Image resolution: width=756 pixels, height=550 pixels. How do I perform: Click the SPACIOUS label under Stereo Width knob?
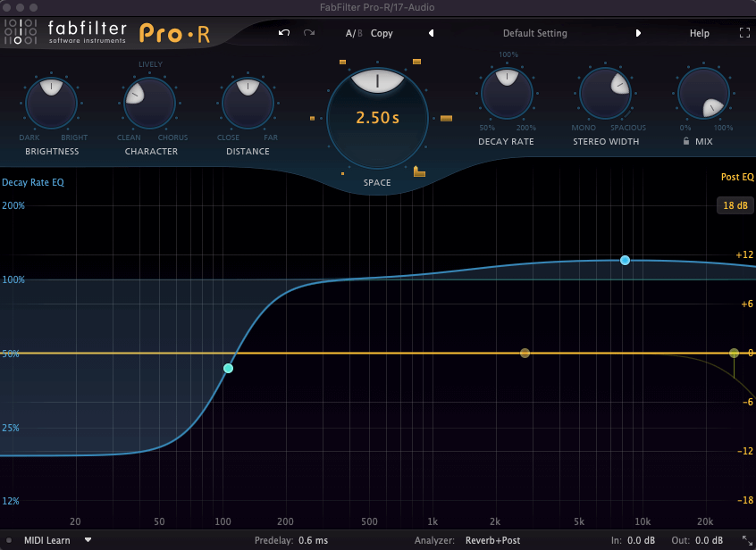(x=628, y=128)
